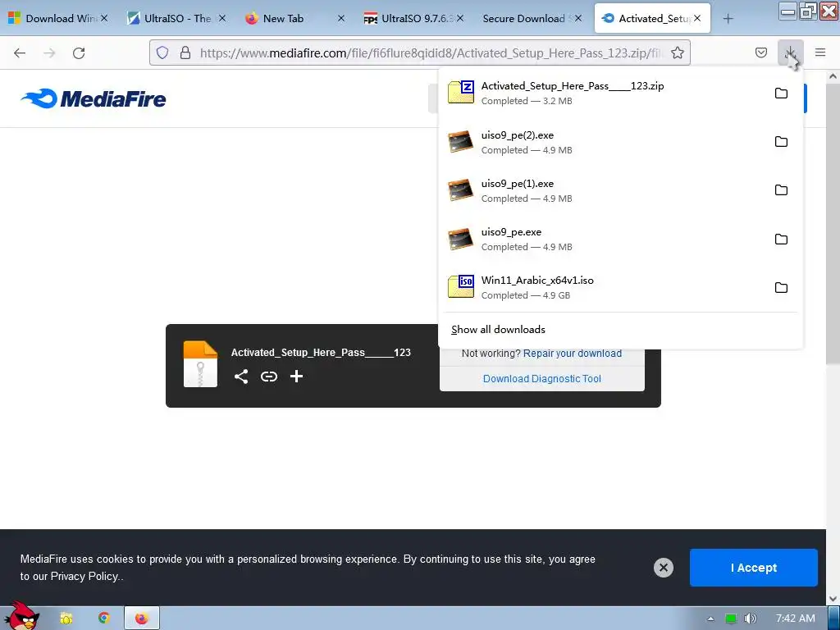The image size is (840, 630).
Task: Expand hidden system tray icons arrow
Action: [x=710, y=619]
